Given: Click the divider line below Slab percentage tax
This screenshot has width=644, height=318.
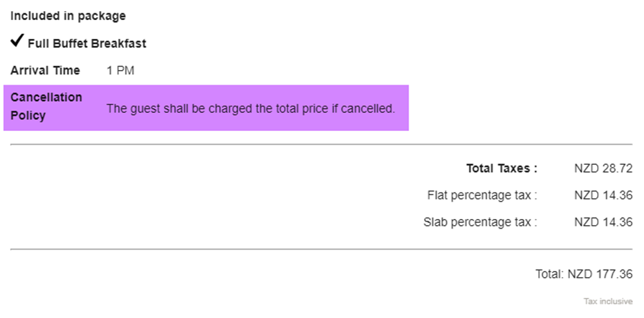Looking at the screenshot, I should tap(322, 249).
